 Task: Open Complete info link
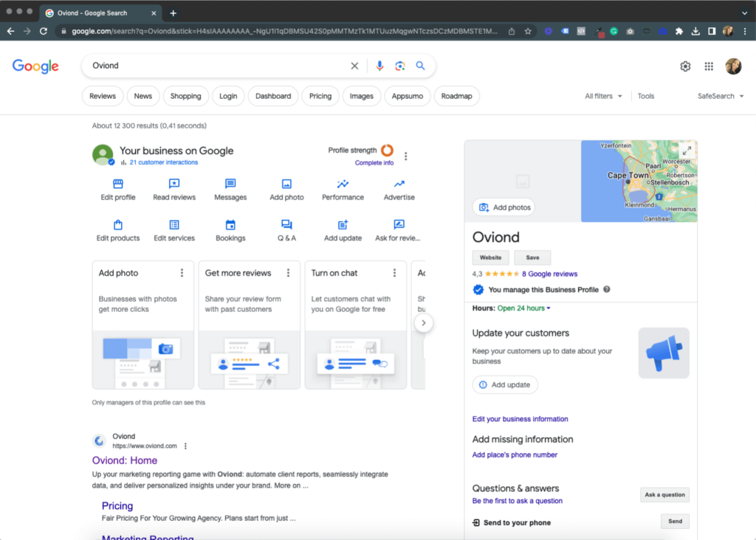click(374, 163)
